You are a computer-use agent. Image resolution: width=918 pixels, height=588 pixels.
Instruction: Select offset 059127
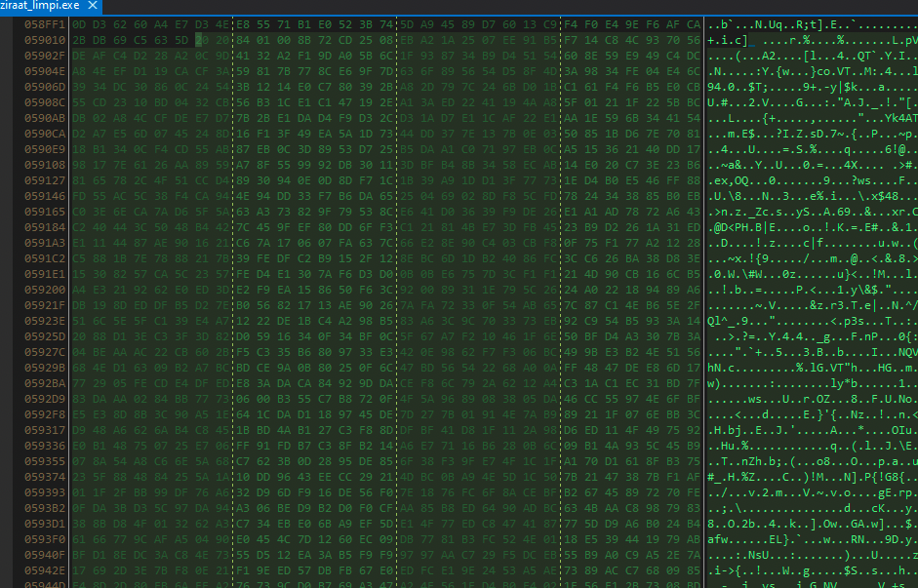[x=45, y=180]
